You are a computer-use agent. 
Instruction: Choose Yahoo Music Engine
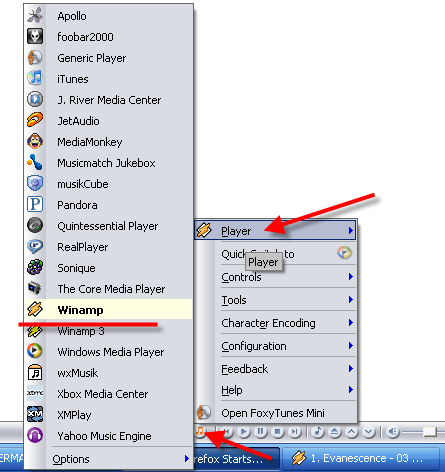click(109, 436)
